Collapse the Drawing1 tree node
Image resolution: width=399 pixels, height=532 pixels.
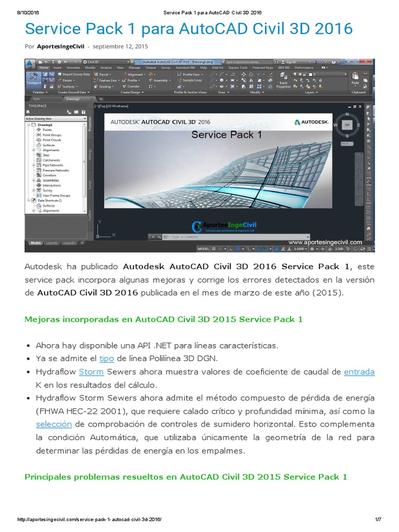[x=29, y=125]
